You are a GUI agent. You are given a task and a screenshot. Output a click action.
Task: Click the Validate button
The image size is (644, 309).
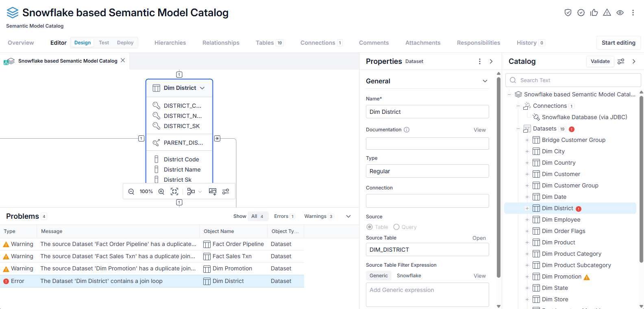click(600, 61)
